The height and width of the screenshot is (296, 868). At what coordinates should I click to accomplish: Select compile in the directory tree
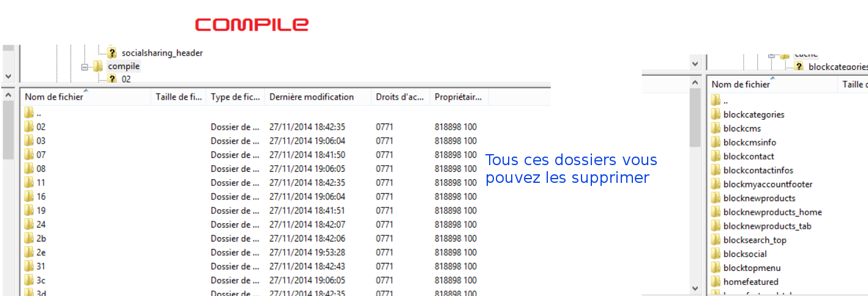coord(124,66)
